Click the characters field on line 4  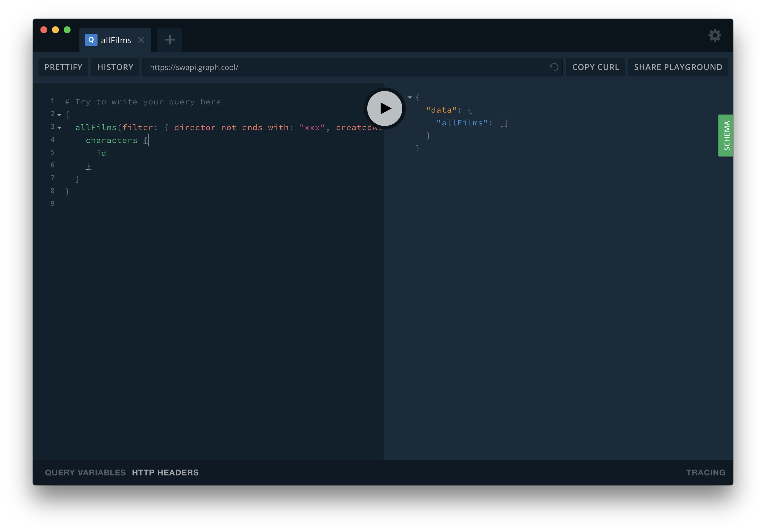pyautogui.click(x=112, y=140)
